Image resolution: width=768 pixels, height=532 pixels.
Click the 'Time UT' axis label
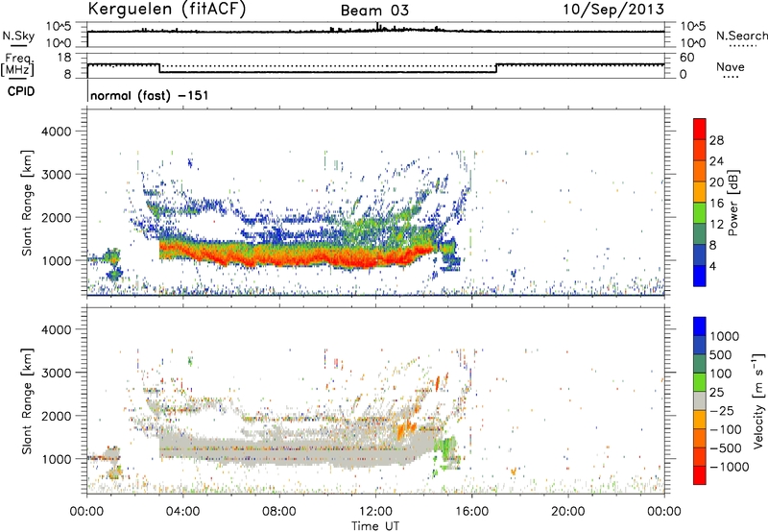[x=375, y=526]
